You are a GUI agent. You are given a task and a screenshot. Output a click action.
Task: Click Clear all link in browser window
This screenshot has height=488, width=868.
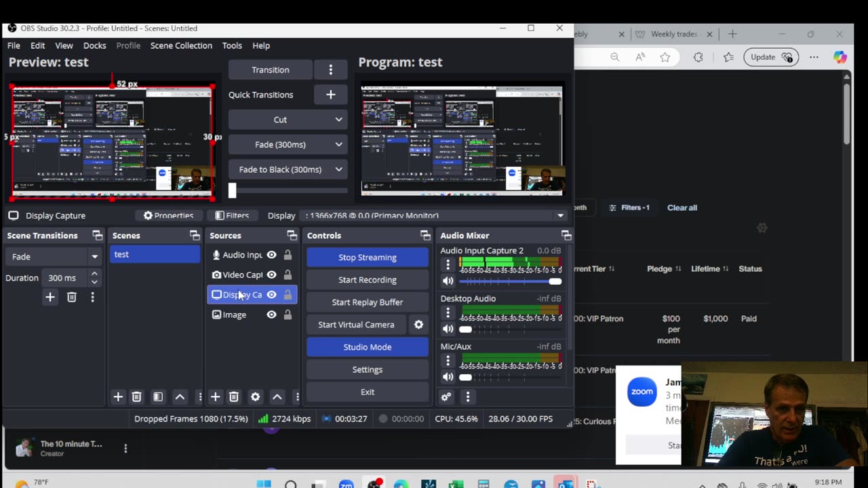click(x=682, y=207)
